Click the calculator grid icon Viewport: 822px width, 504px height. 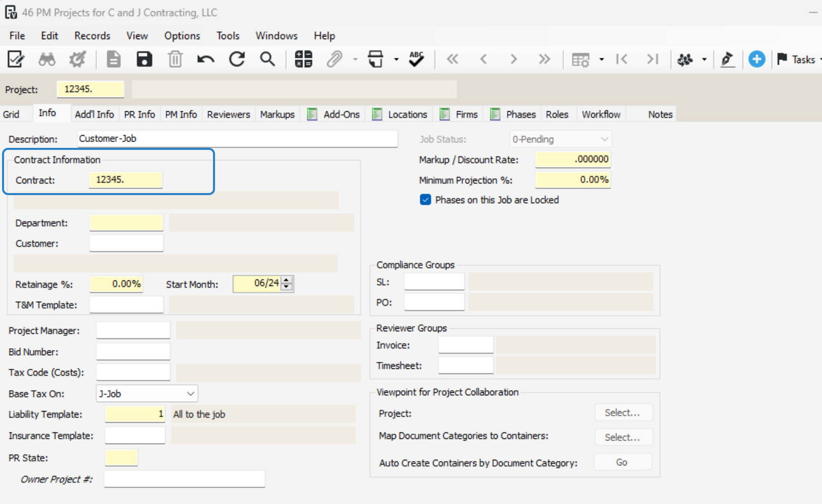pos(303,59)
